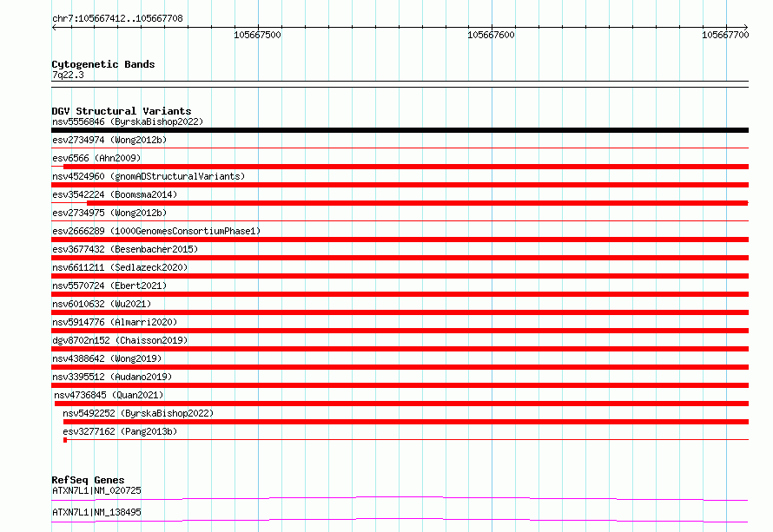Click the black nsv5556846 variant bar
This screenshot has height=532, width=773.
tap(400, 130)
